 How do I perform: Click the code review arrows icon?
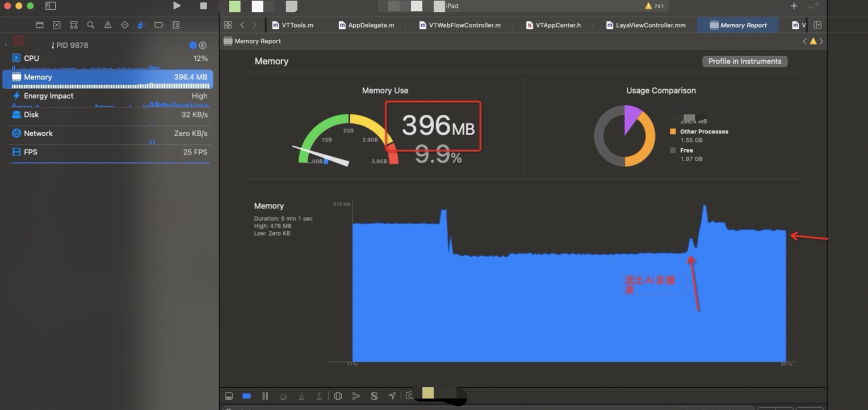814,6
